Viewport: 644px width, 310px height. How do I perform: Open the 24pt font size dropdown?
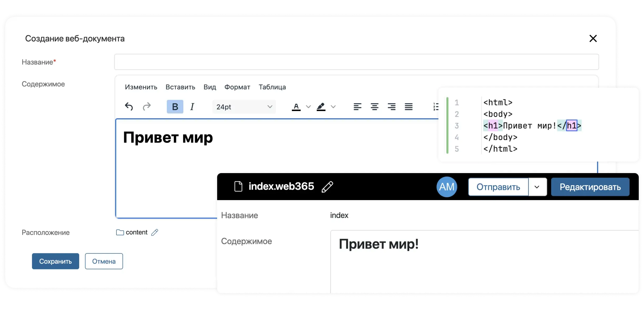point(244,106)
